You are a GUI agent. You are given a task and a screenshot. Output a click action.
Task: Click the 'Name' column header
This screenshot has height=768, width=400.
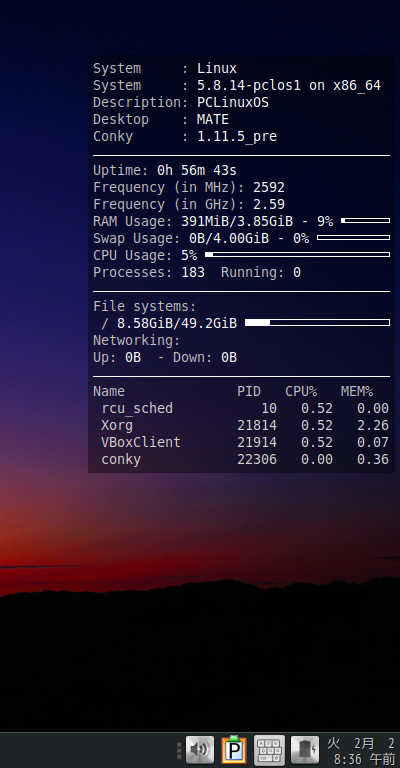coord(109,391)
